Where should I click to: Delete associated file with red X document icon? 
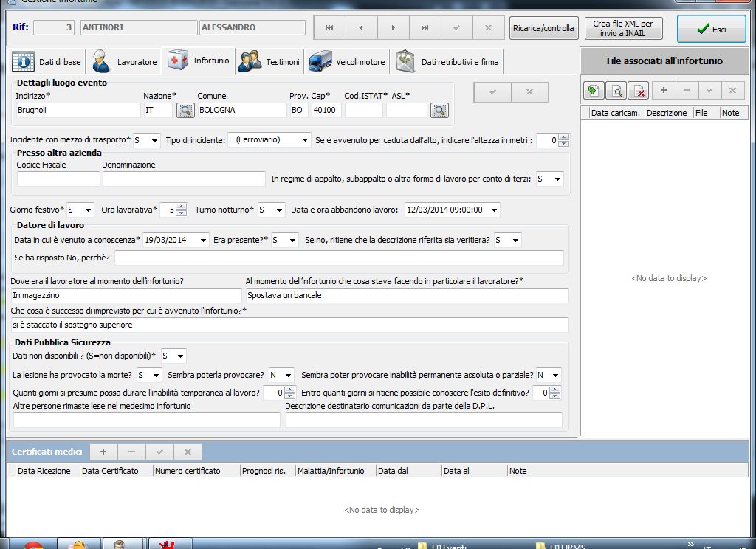click(x=639, y=91)
